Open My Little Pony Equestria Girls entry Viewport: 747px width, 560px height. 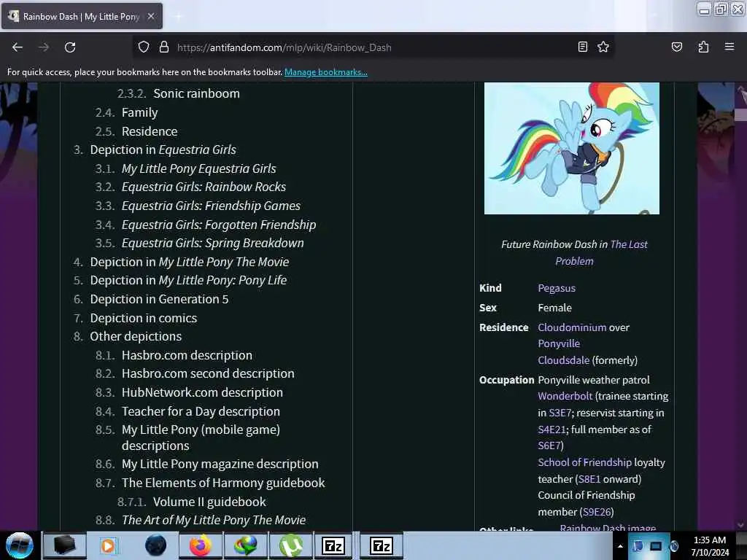[x=198, y=168]
